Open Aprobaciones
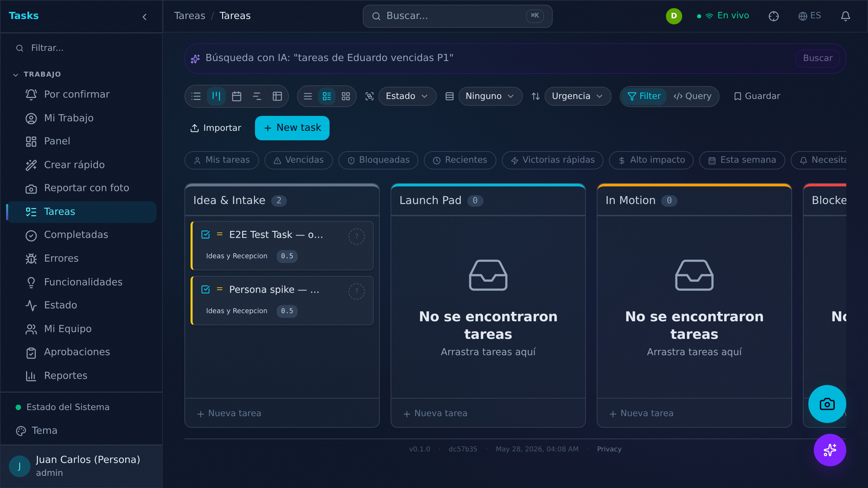868x488 pixels. click(x=81, y=352)
